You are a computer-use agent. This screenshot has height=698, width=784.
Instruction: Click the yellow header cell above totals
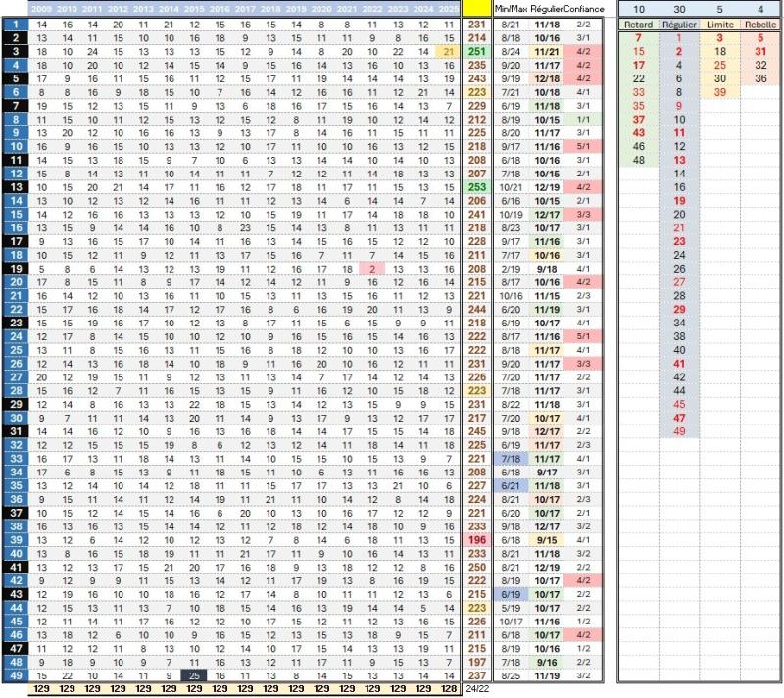coord(477,8)
